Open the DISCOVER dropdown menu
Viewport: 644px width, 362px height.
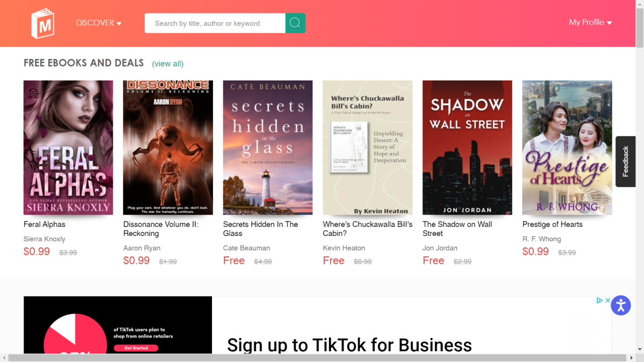point(99,23)
